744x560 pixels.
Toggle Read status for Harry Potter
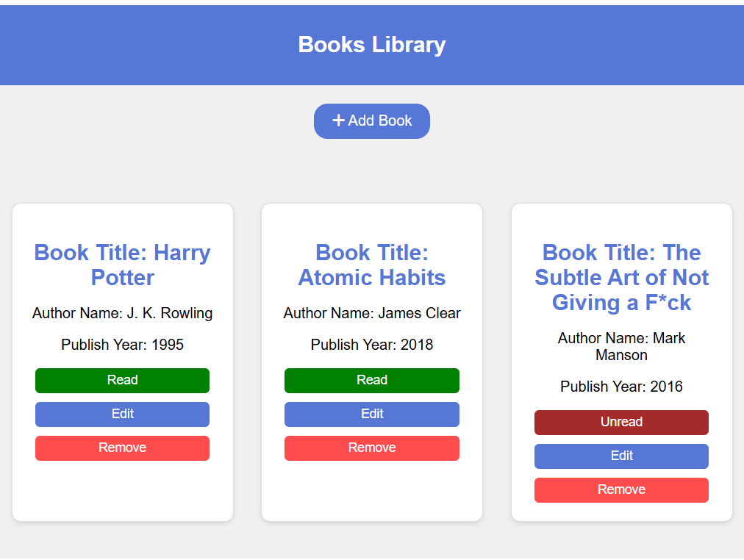[x=122, y=381]
